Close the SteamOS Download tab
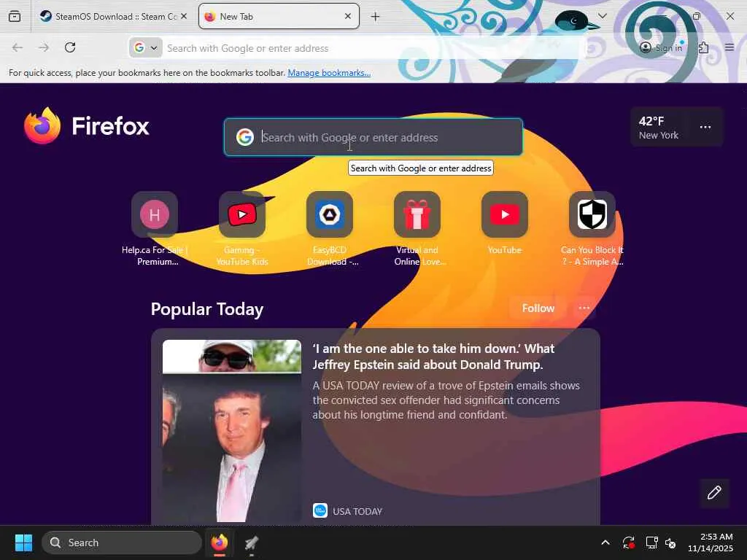The image size is (747, 560). click(x=184, y=16)
